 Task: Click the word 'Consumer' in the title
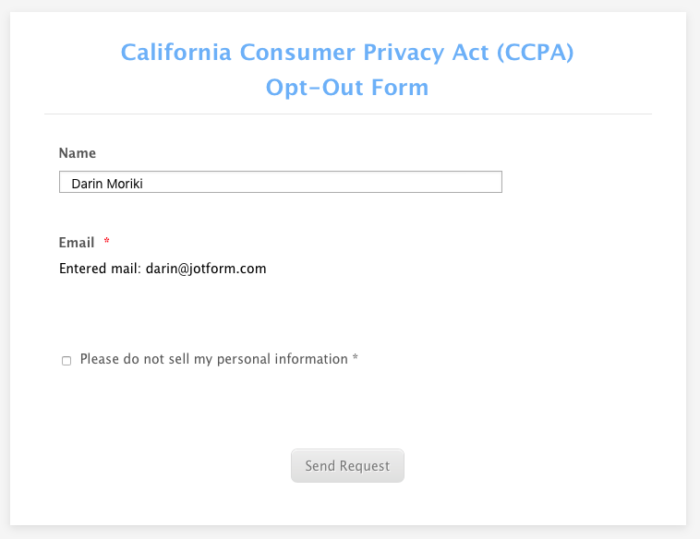(289, 52)
